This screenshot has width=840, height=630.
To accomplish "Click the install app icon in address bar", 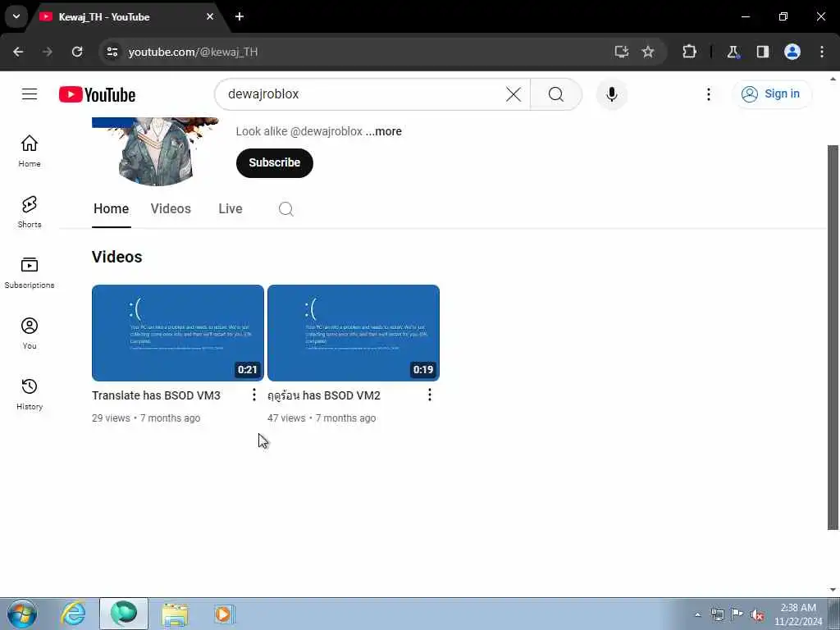I will [622, 52].
